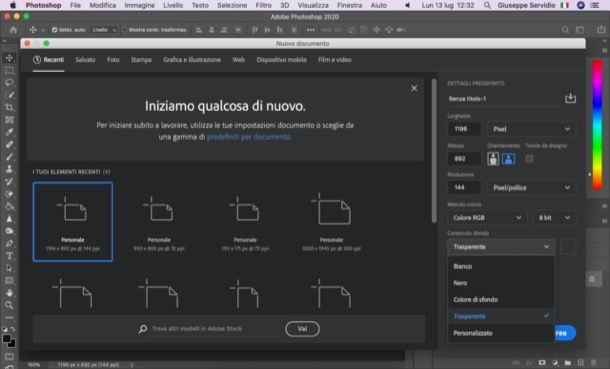610x369 pixels.
Task: Click the Risoluzione field showing 144
Action: pyautogui.click(x=464, y=188)
